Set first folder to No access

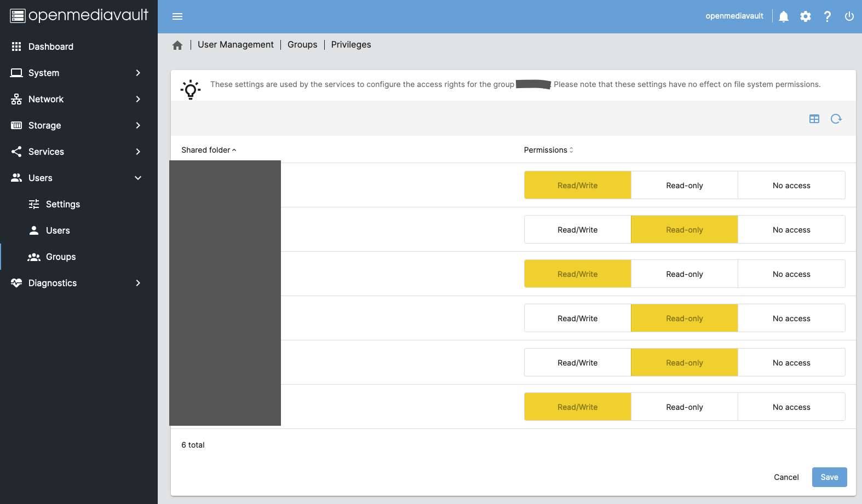[x=791, y=186]
